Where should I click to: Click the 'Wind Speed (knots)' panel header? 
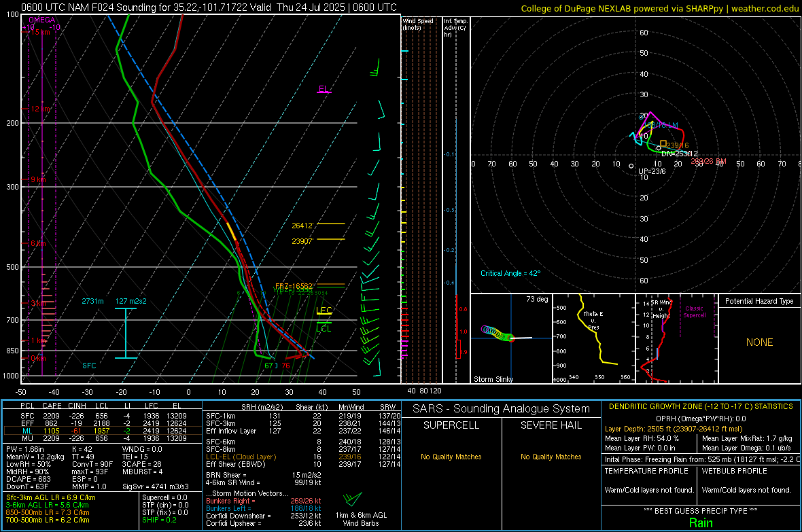point(418,24)
